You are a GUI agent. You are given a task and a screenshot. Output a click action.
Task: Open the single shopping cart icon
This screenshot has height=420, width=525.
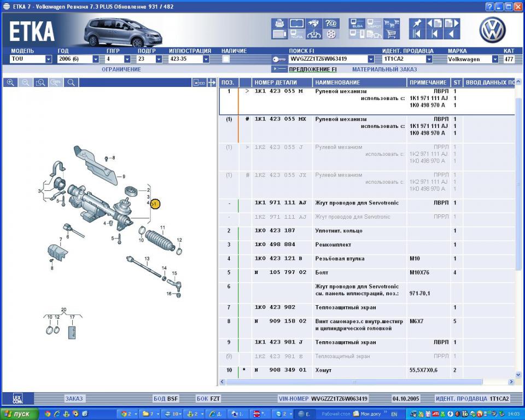click(392, 34)
